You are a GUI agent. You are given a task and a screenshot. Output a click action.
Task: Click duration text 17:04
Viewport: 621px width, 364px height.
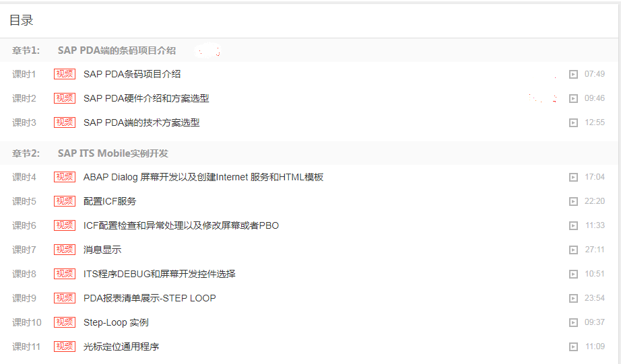[x=595, y=177]
